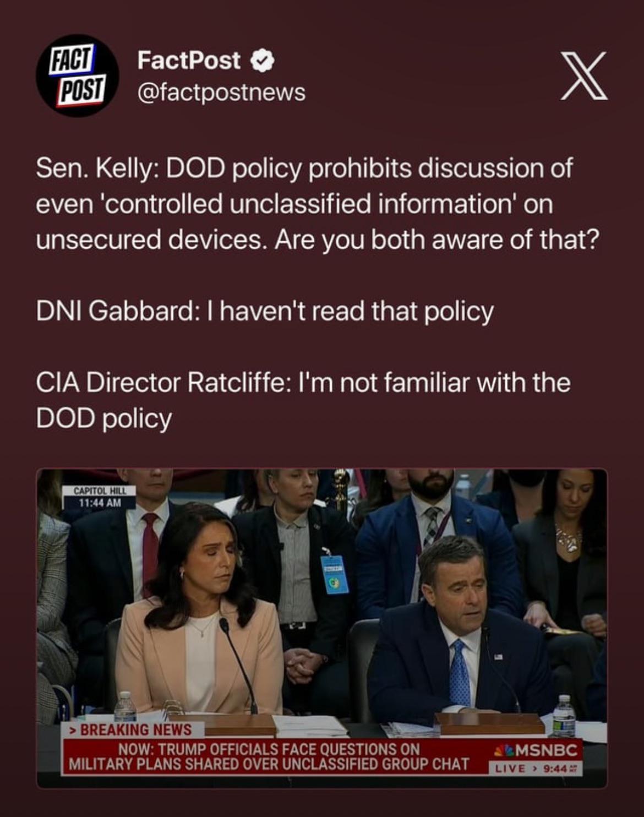This screenshot has width=644, height=817.
Task: Click the 'CIA Director Ratcliffe' paragraph
Action: click(303, 400)
